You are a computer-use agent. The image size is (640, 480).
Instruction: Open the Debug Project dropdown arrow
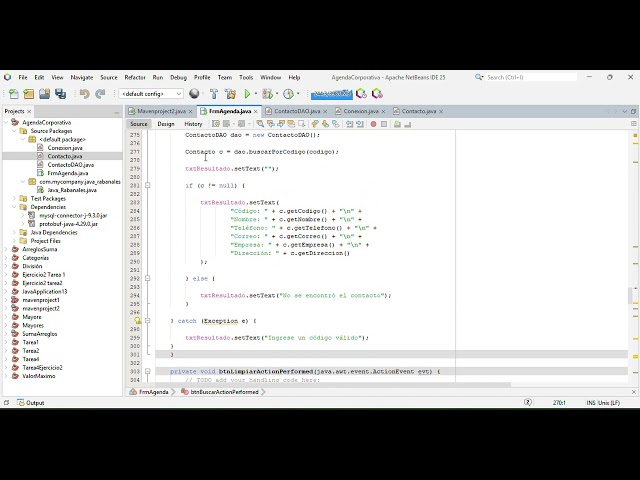[x=277, y=94]
